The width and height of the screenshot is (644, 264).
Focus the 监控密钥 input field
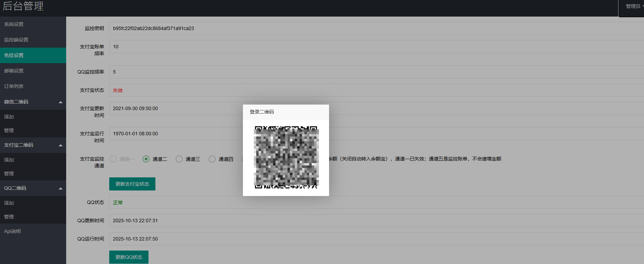coord(345,28)
